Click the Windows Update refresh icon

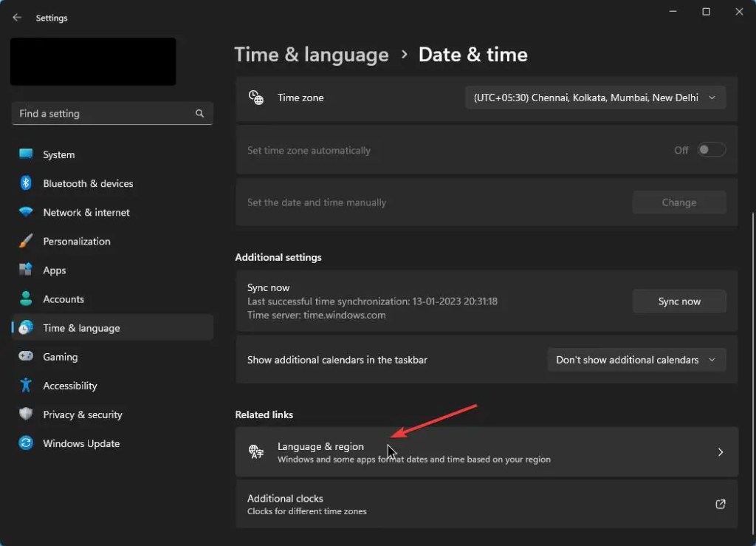(x=26, y=443)
